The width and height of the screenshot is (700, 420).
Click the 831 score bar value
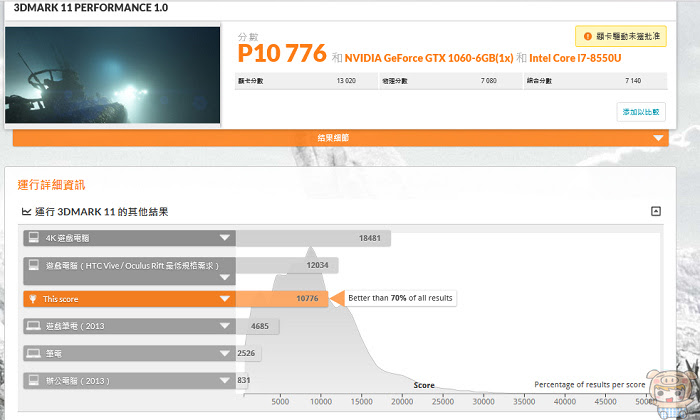pyautogui.click(x=244, y=380)
